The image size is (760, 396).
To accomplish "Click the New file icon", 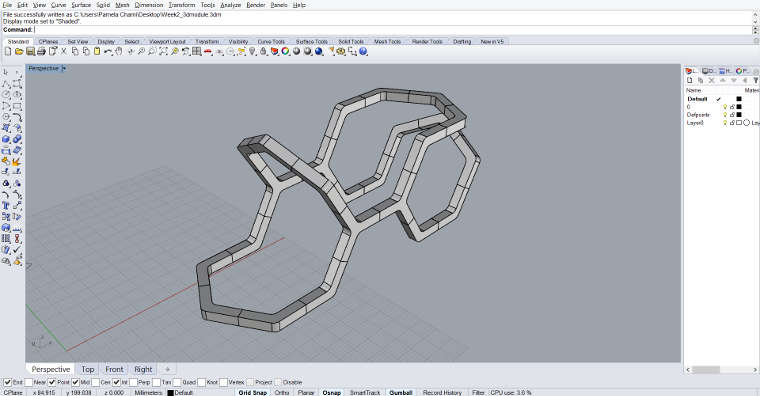I will pos(8,51).
